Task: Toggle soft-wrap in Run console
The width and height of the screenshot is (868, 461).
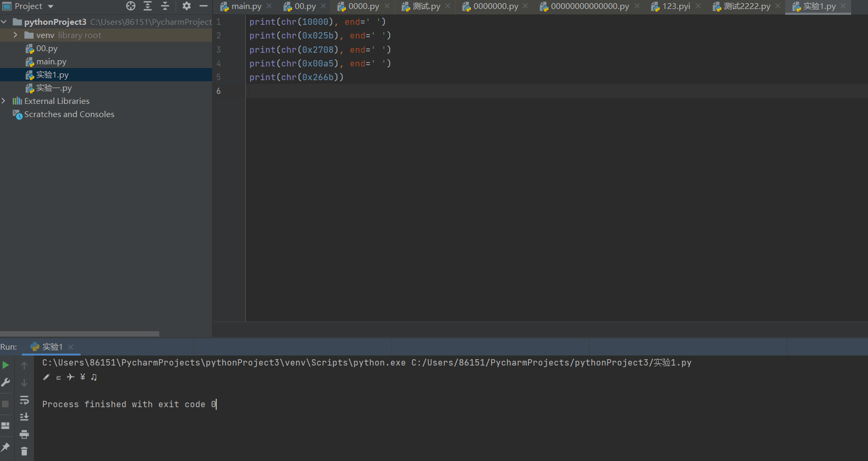Action: (x=24, y=400)
